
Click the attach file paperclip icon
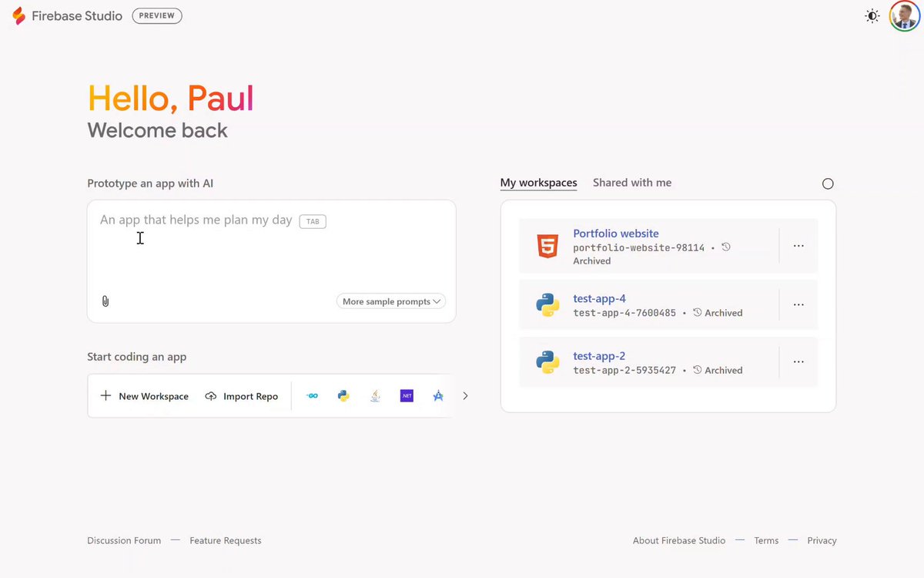(x=105, y=301)
